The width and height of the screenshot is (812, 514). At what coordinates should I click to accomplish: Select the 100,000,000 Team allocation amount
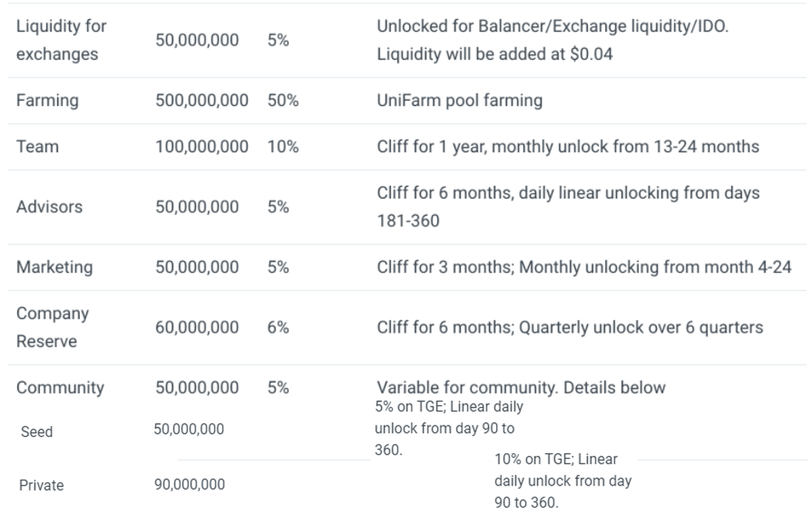[x=202, y=147]
